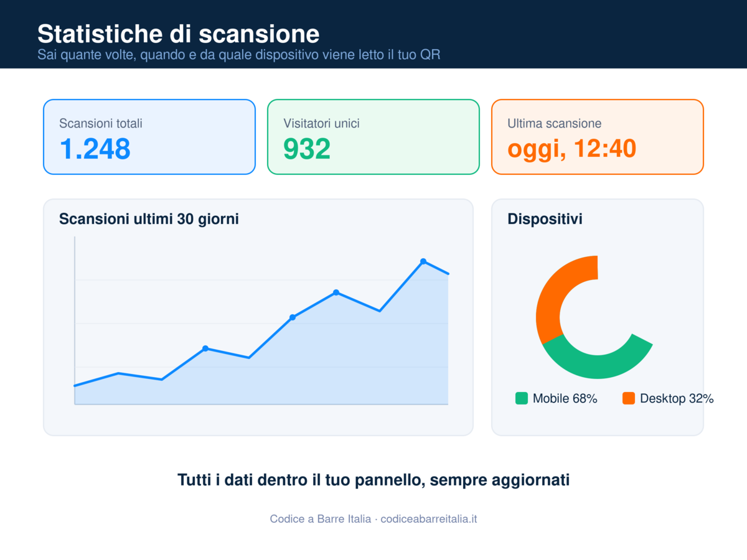Screen dimensions: 747x560
Task: Open the codiceabarreitalia.it footer text
Action: (429, 518)
